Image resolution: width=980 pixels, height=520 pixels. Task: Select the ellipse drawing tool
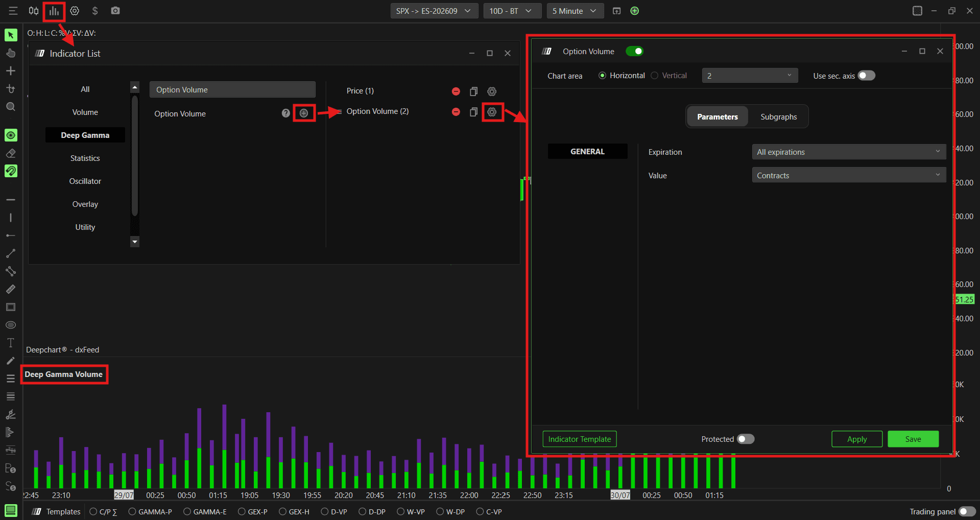11,325
